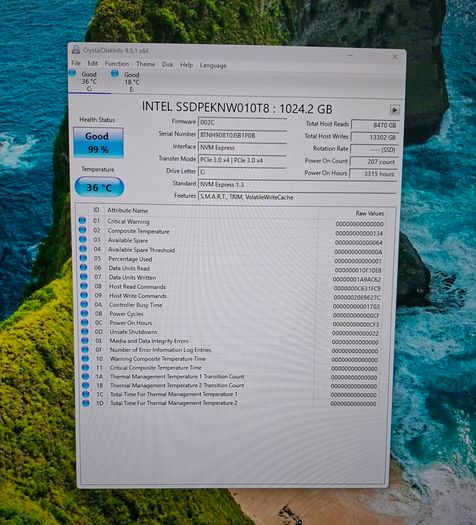Click the status icon for Power Cycles
Viewport: 476px width, 525px height.
coord(85,313)
